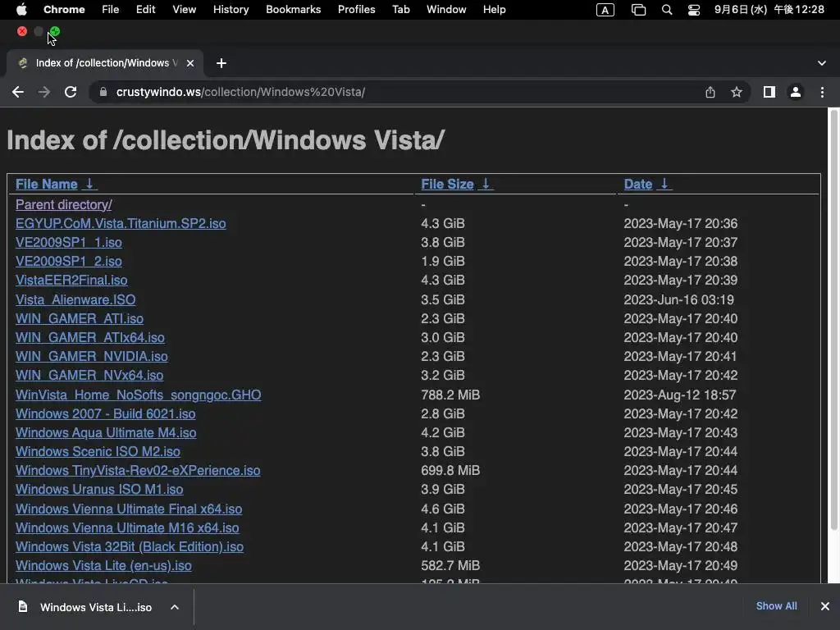Expand the tab search chevron
Screen dimensions: 840x630
(822, 63)
